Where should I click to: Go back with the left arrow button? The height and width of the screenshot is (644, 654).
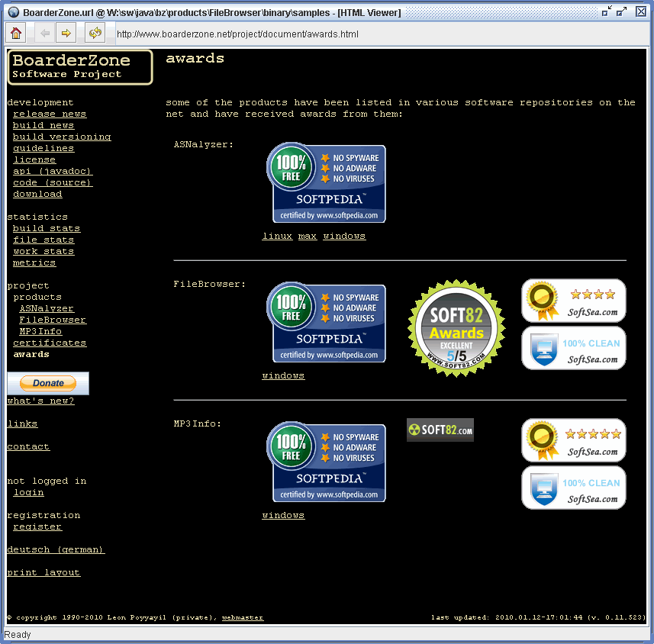point(45,33)
